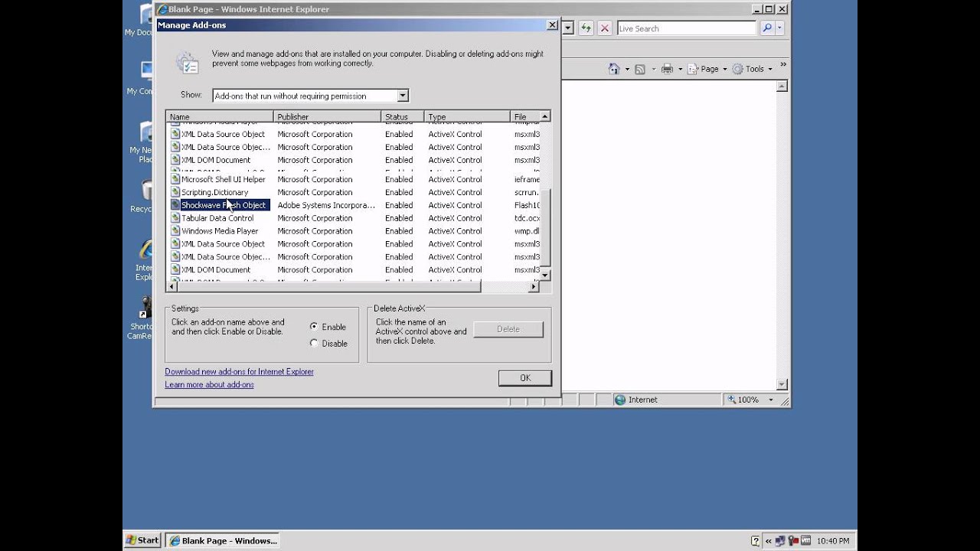Screen dimensions: 980x551
Task: Click the browser page scroll-down arrow
Action: pyautogui.click(x=782, y=384)
